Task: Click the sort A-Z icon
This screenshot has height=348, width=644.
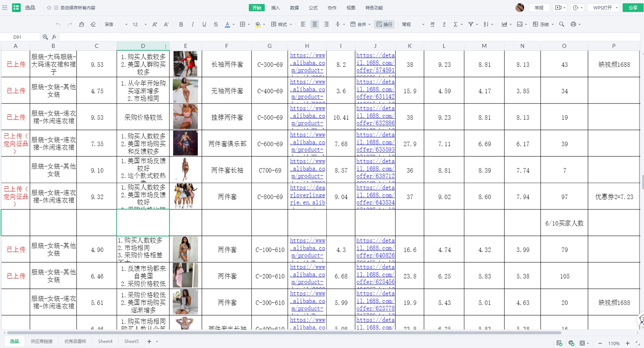Action: point(486,24)
